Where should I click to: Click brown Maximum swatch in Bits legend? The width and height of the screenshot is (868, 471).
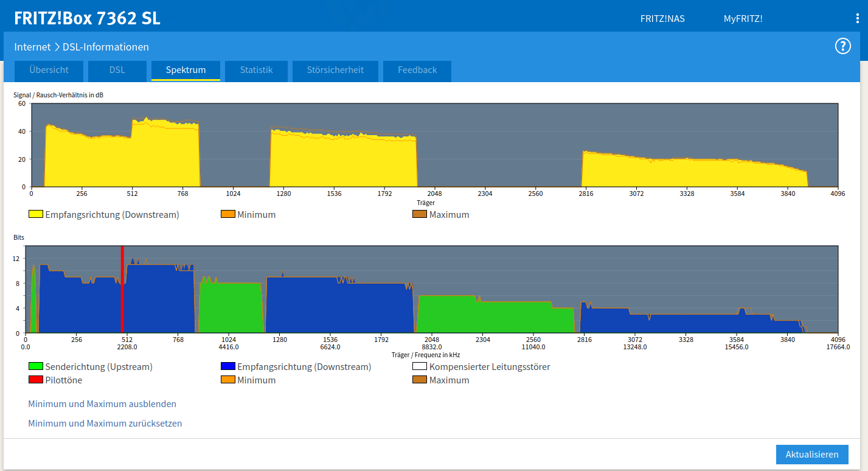coord(420,380)
